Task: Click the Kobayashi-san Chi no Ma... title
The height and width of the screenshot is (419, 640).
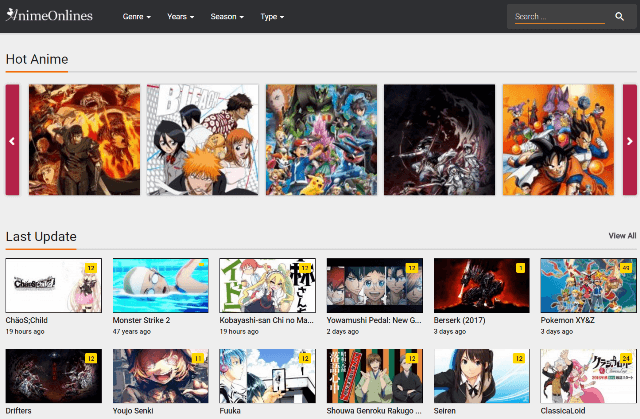Action: pos(267,320)
